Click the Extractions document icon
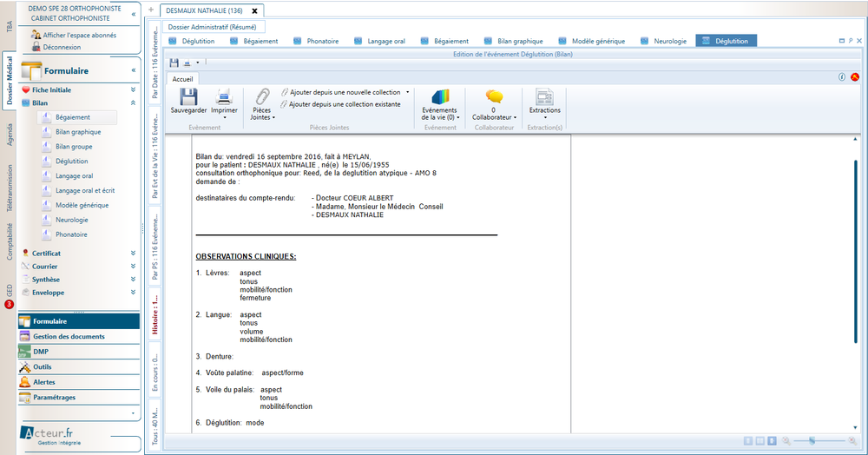This screenshot has height=455, width=868. 544,96
